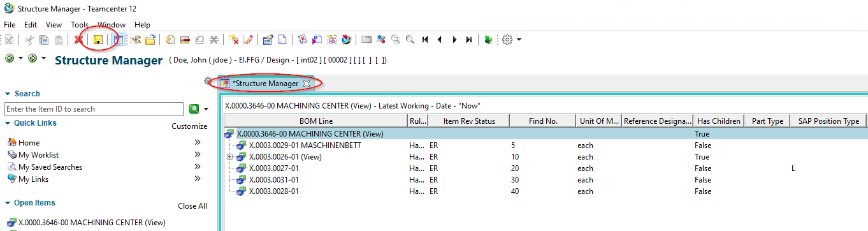Click Close All for open items

[x=192, y=206]
